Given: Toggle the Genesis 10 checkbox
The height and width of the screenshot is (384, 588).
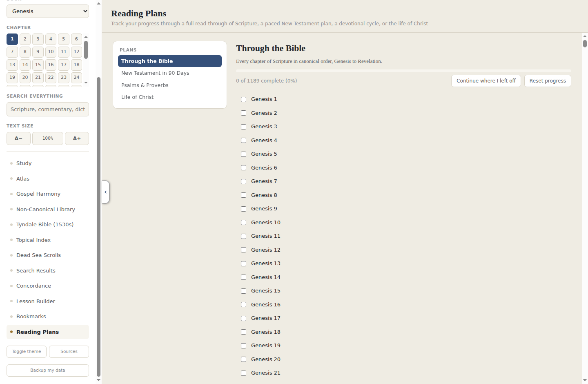Looking at the screenshot, I should point(243,223).
